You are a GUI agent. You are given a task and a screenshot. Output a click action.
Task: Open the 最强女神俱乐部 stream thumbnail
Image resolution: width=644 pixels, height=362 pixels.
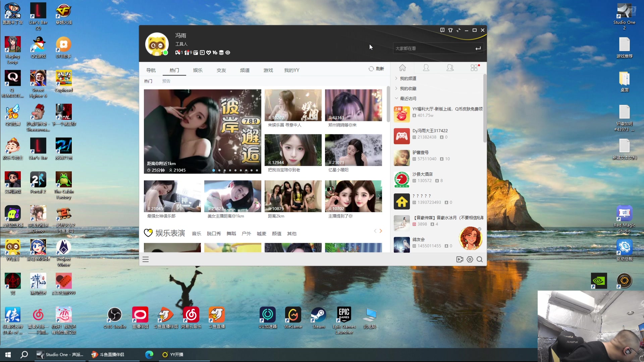tap(172, 196)
